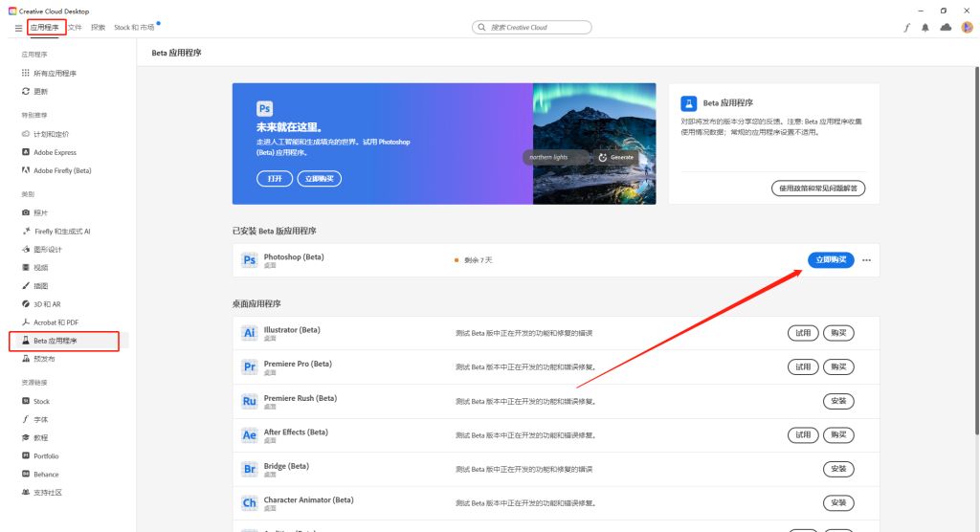Click the Photoshop (Beta) Ps icon

[x=250, y=260]
